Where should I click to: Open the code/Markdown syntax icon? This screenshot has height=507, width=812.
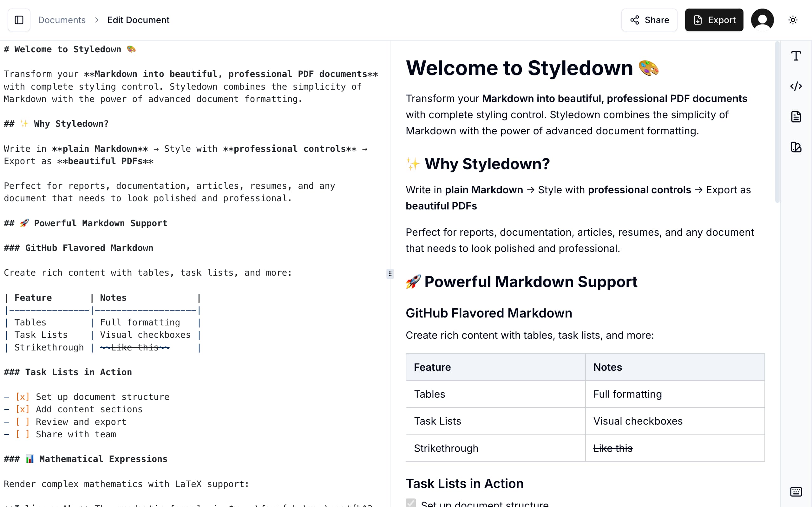point(796,86)
